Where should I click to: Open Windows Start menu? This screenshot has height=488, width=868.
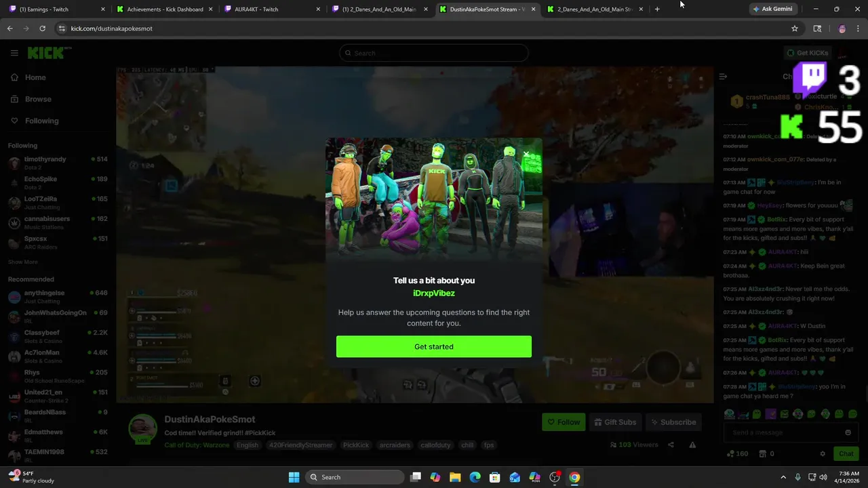click(x=294, y=477)
